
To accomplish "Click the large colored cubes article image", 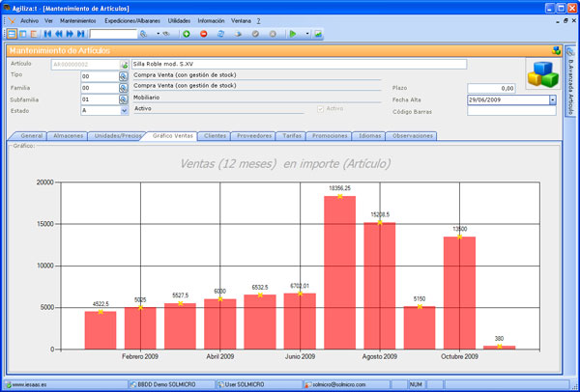I will point(543,74).
